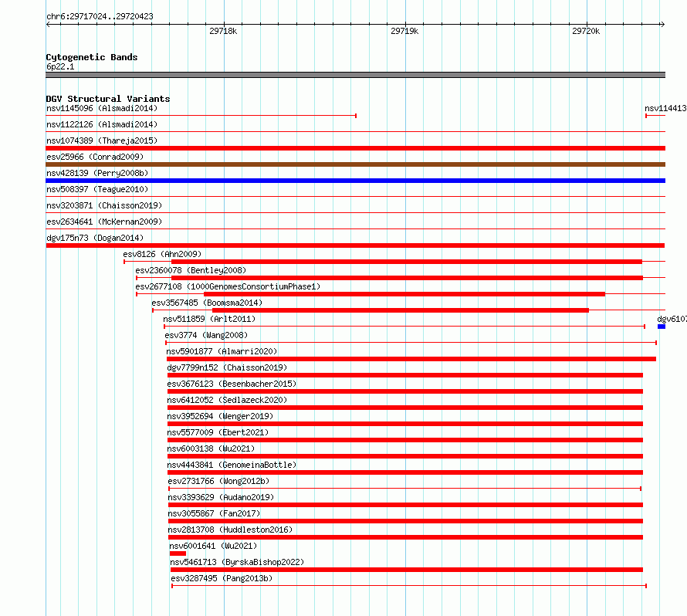Click the gray 6p22.1 cytogenetic band bar
Image resolution: width=687 pixels, height=616 pixels.
[x=355, y=75]
